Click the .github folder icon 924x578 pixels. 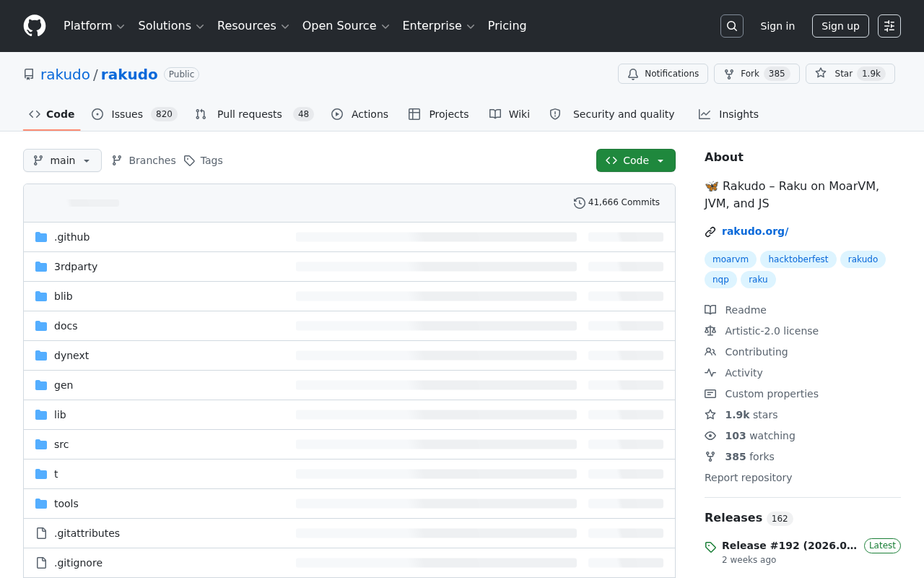pyautogui.click(x=41, y=237)
